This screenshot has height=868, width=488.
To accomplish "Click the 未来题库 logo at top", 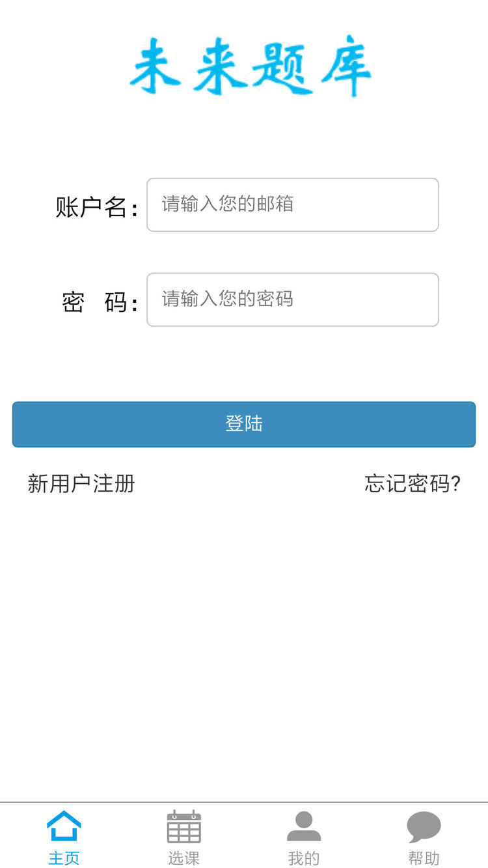I will pos(250,67).
